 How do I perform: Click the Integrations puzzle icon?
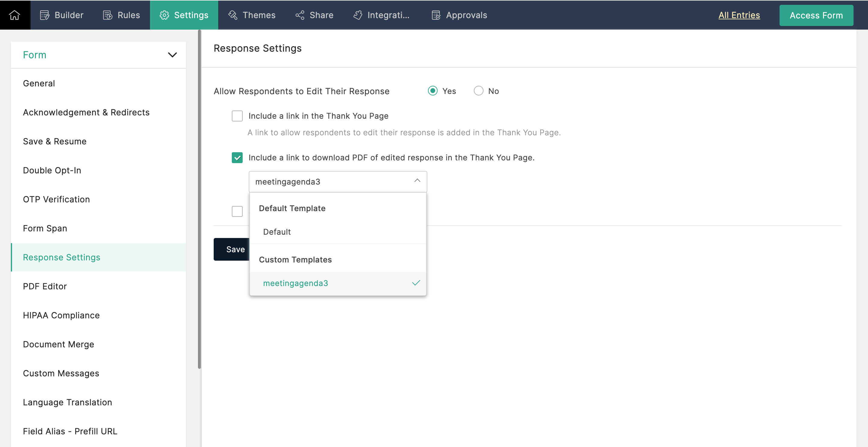(358, 15)
